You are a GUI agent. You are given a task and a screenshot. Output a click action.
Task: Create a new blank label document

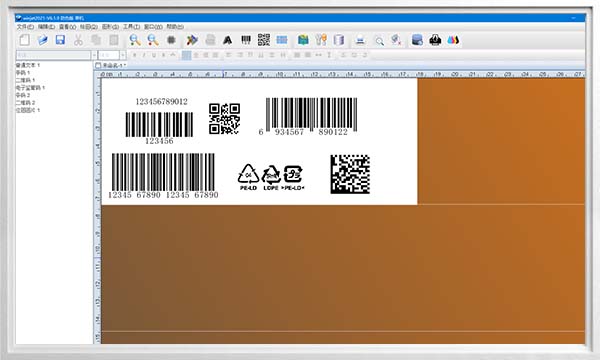pos(25,40)
